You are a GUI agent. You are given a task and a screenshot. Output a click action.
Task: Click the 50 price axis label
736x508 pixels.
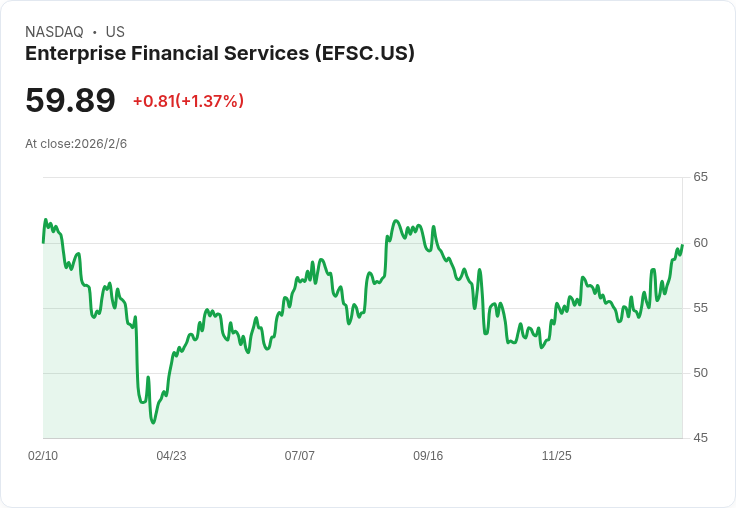point(700,373)
